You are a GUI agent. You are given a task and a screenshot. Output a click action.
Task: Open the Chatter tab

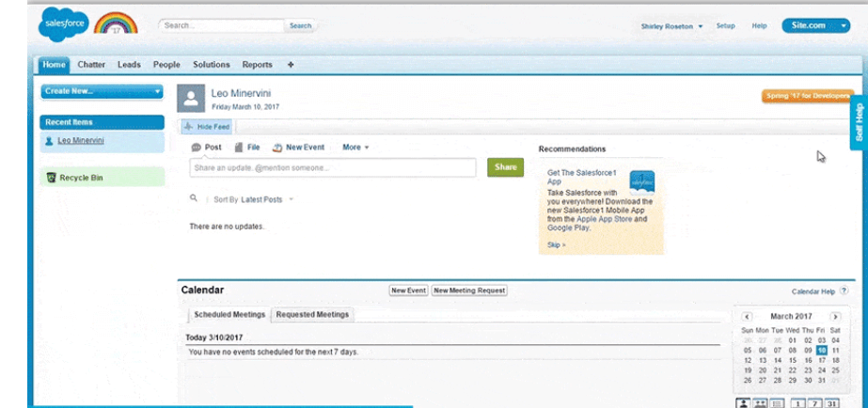point(91,65)
